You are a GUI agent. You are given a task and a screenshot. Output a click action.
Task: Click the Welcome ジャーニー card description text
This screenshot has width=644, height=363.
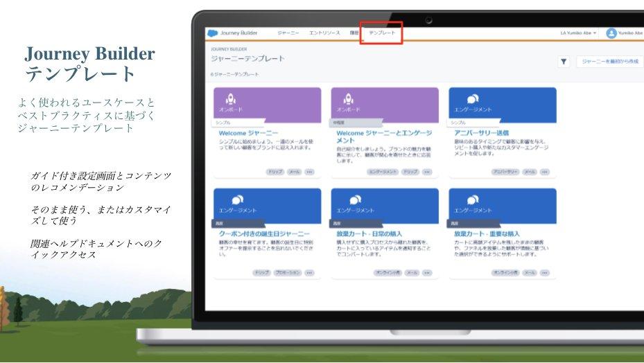266,145
